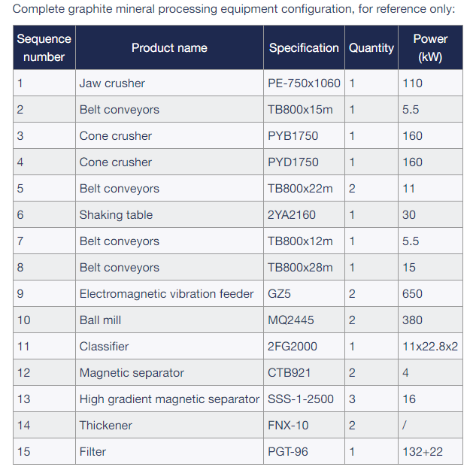Select the "High gradient magnetic separator" cell
The image size is (476, 470).
pos(169,399)
